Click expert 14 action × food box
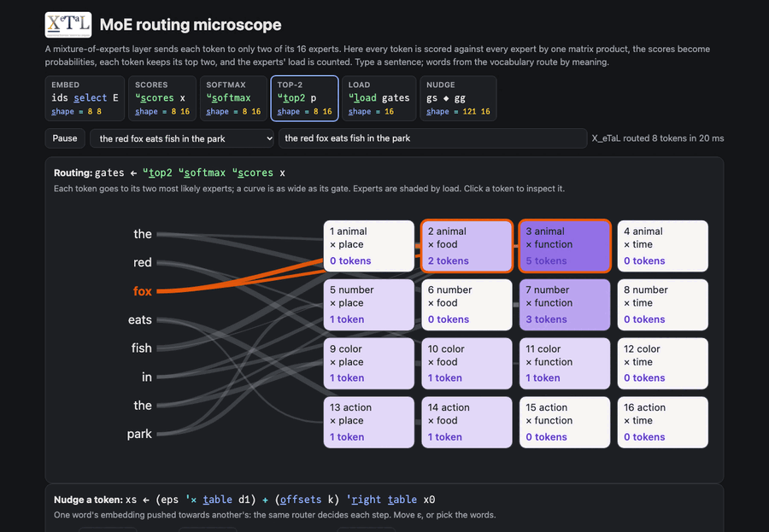769x532 pixels. (x=467, y=422)
